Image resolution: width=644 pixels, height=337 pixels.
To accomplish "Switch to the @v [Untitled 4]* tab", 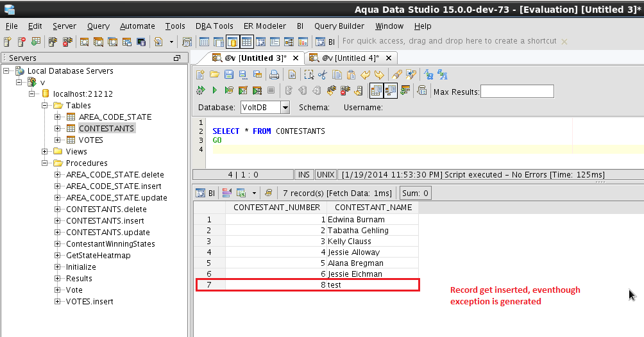I will point(350,58).
